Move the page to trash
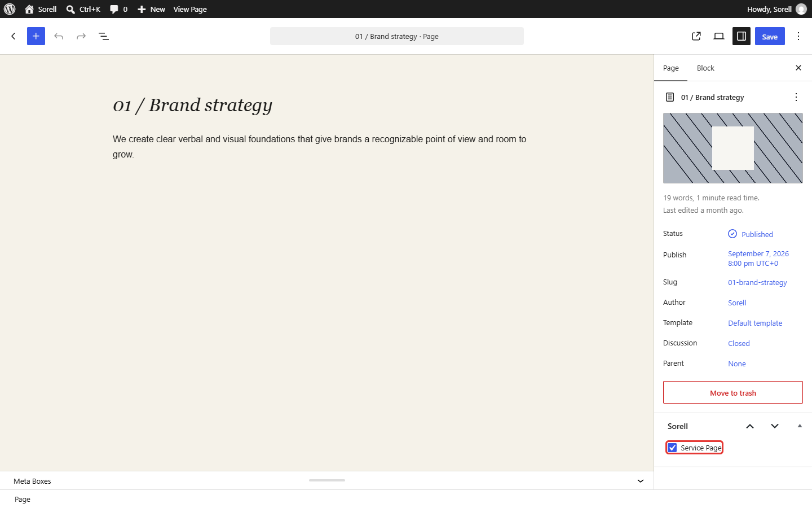Screen dimensions: 812x508 click(733, 392)
